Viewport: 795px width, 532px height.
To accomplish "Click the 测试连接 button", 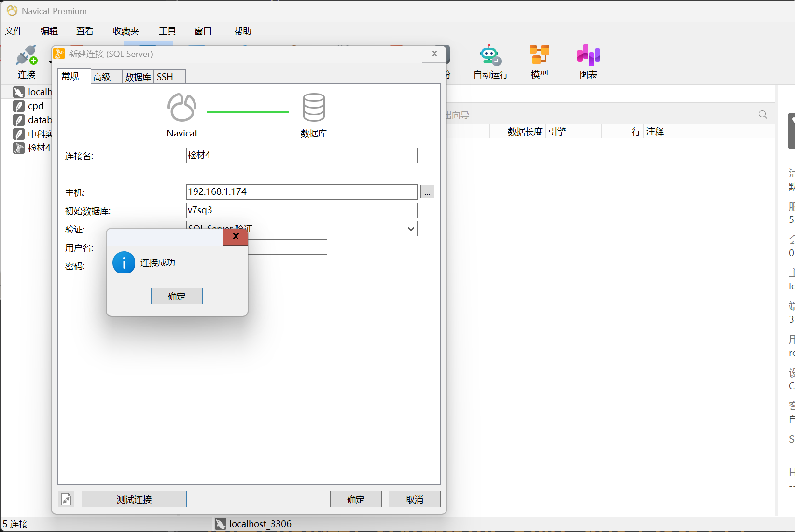I will tap(134, 499).
